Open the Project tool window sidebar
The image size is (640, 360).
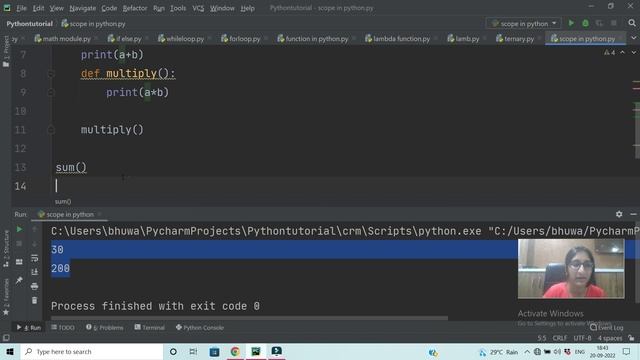[6, 52]
